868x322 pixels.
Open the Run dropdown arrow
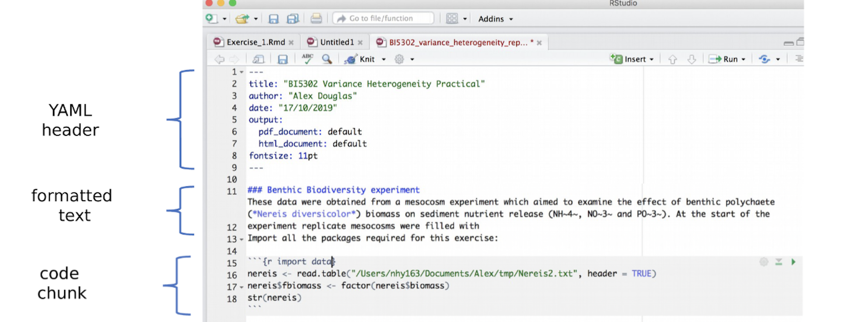(744, 59)
